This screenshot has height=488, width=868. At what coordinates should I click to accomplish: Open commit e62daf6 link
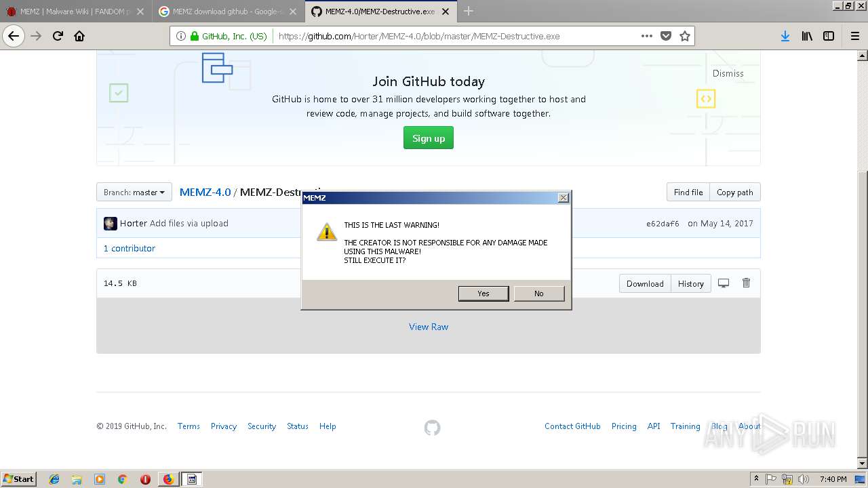(x=663, y=224)
